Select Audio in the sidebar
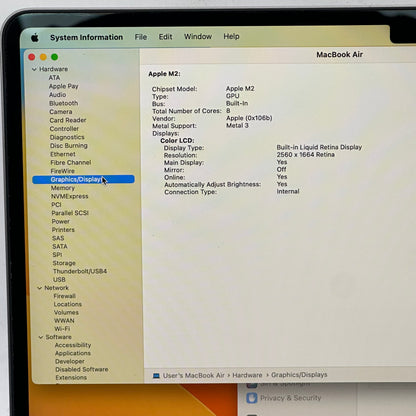This screenshot has height=416, width=416. 57,95
